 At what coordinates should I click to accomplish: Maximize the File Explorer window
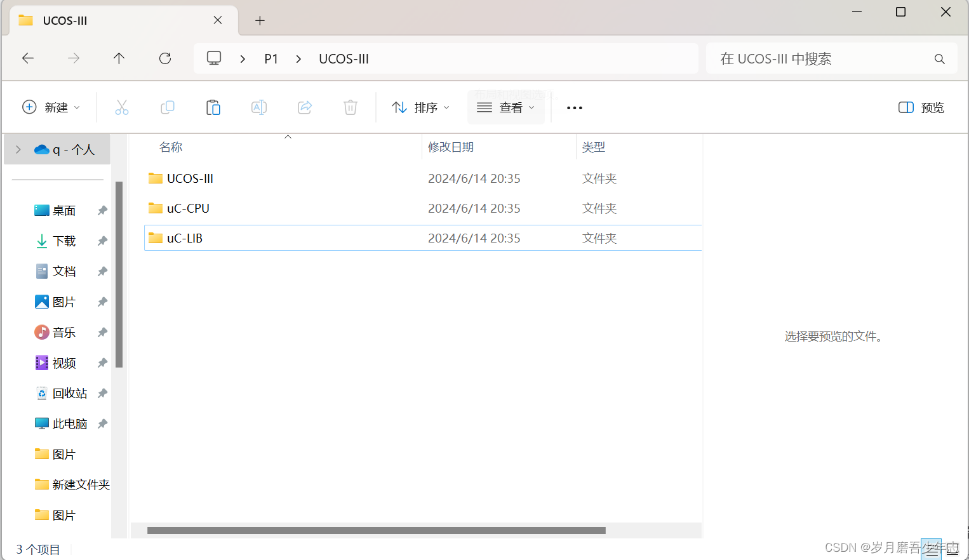900,12
